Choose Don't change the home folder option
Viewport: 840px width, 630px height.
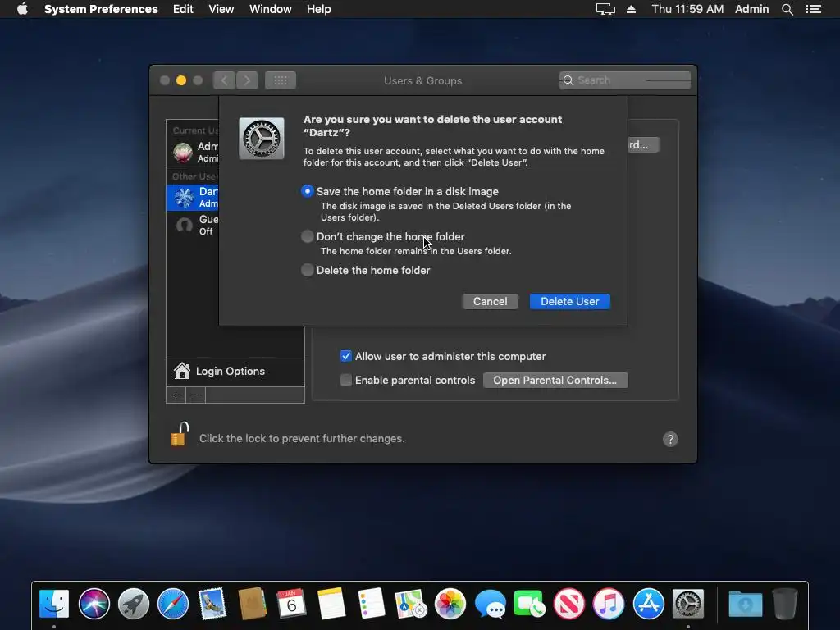coord(308,236)
